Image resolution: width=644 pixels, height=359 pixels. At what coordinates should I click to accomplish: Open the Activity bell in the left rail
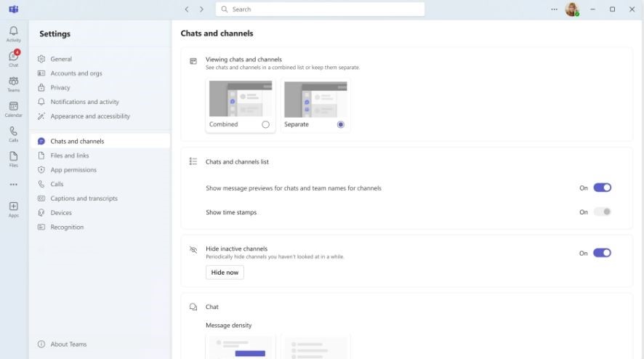(x=14, y=33)
